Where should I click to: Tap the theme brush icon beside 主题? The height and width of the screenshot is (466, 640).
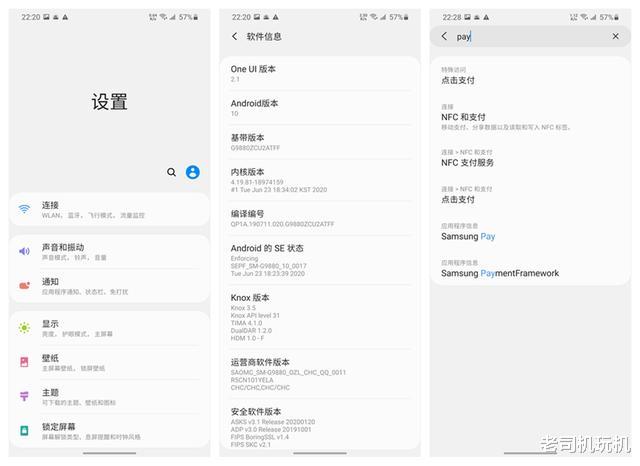click(24, 396)
